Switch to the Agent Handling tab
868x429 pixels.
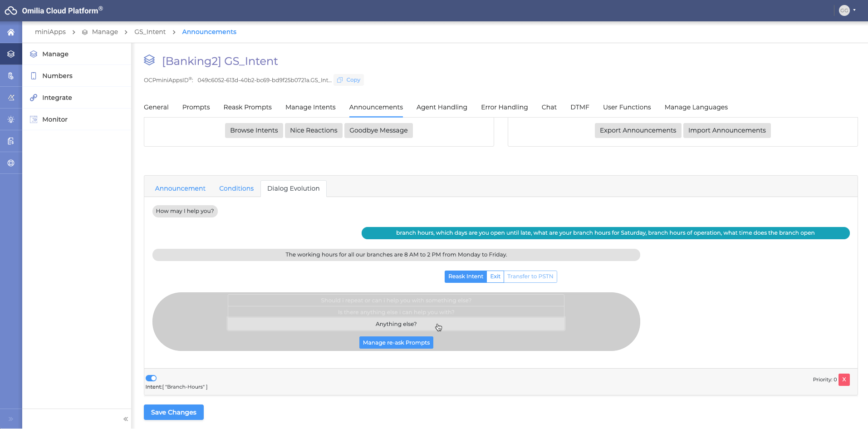click(442, 107)
